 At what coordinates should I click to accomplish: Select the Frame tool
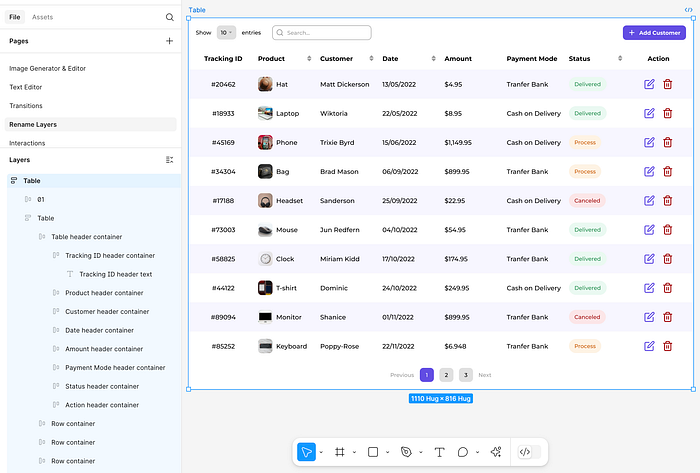340,452
